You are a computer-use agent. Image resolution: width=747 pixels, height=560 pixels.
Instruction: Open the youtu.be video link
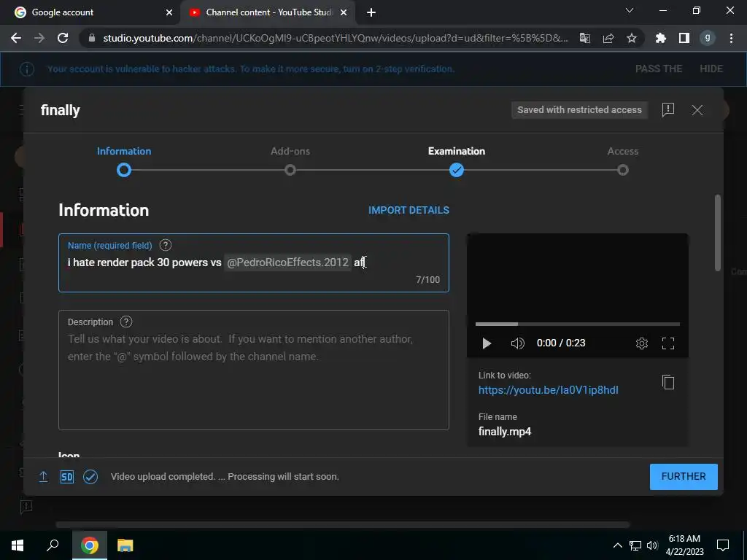[x=549, y=390]
